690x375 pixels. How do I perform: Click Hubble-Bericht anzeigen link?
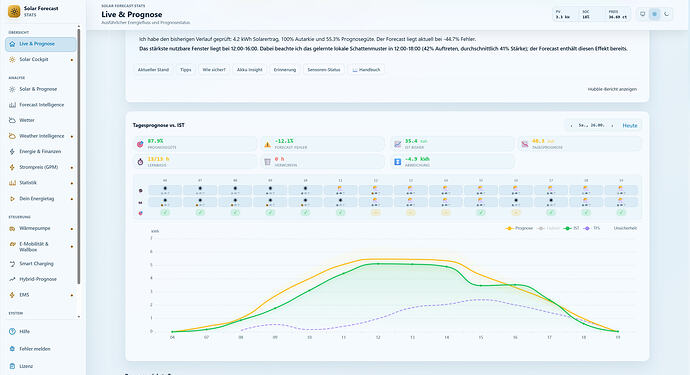click(612, 89)
